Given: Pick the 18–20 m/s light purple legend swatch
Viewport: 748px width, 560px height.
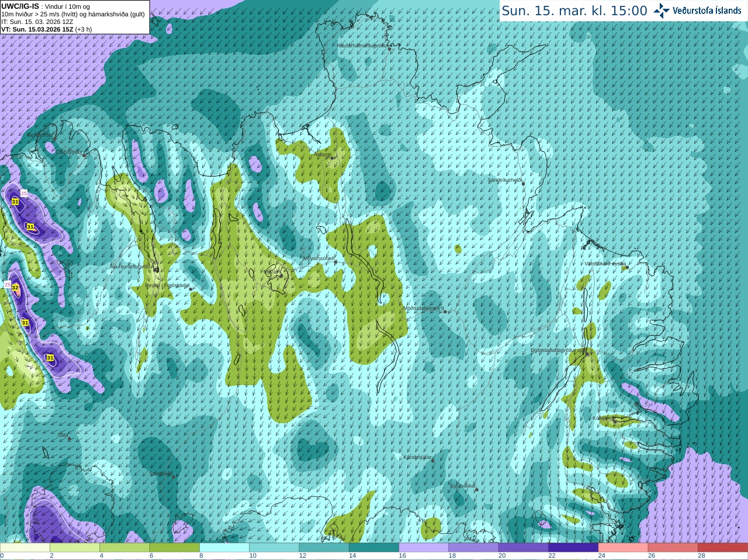Looking at the screenshot, I should [x=474, y=548].
